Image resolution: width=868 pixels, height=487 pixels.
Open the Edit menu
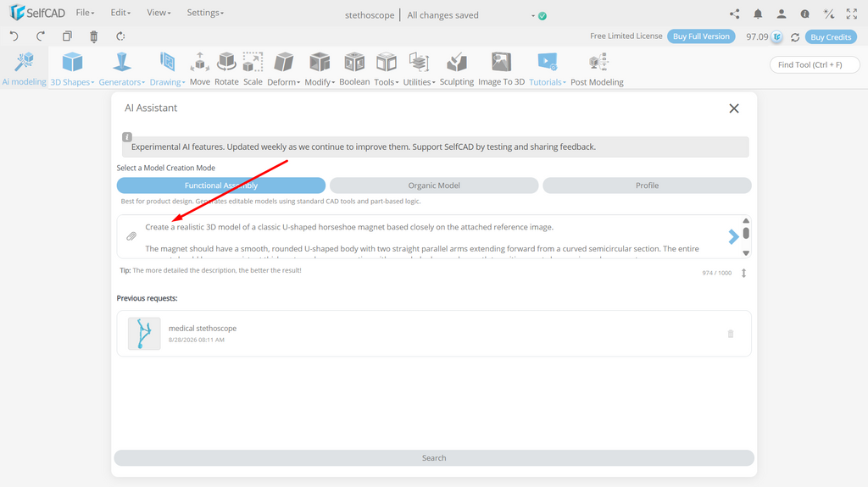[x=120, y=13]
